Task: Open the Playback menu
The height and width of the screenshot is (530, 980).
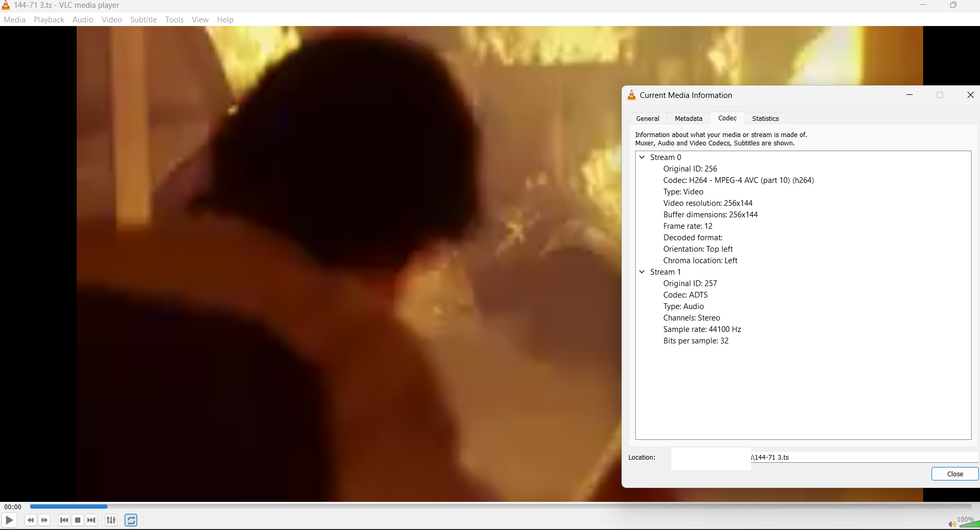Action: point(49,20)
